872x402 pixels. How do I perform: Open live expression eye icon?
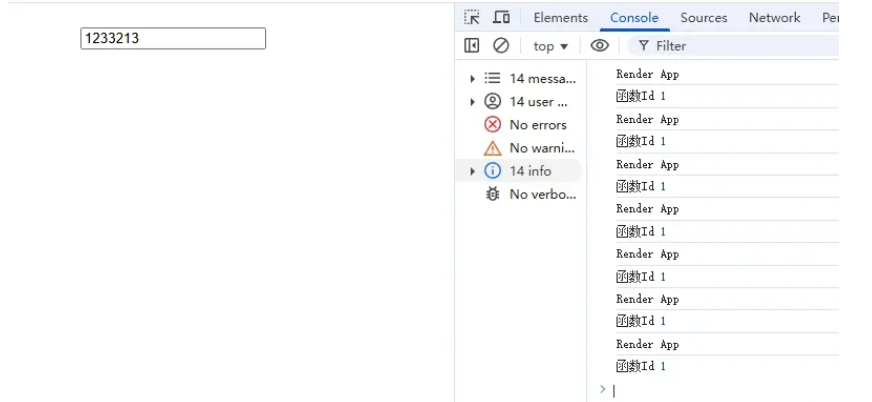tap(599, 45)
